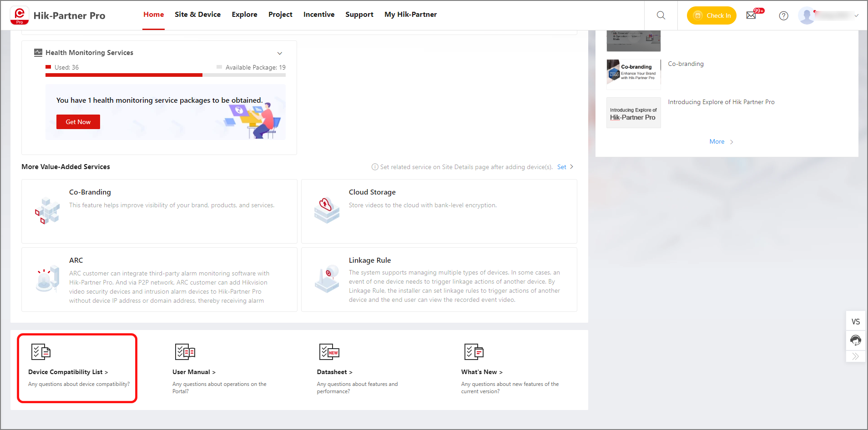Click the Health Monitoring Services icon
The height and width of the screenshot is (430, 868).
[x=38, y=53]
